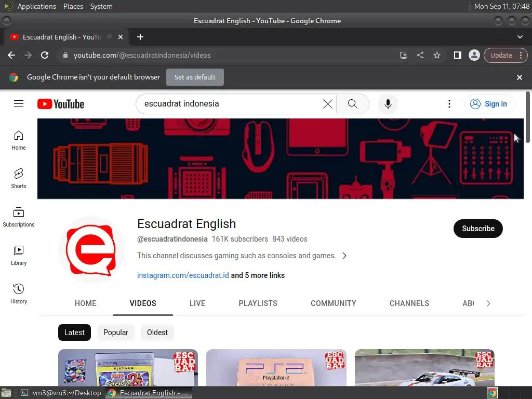
Task: Focus the YouTube search field
Action: (231, 104)
